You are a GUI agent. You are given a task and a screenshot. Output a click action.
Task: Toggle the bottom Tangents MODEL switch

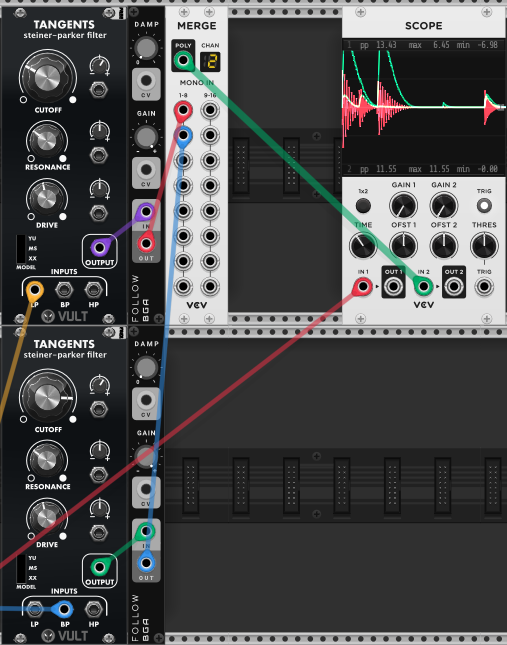pyautogui.click(x=21, y=568)
